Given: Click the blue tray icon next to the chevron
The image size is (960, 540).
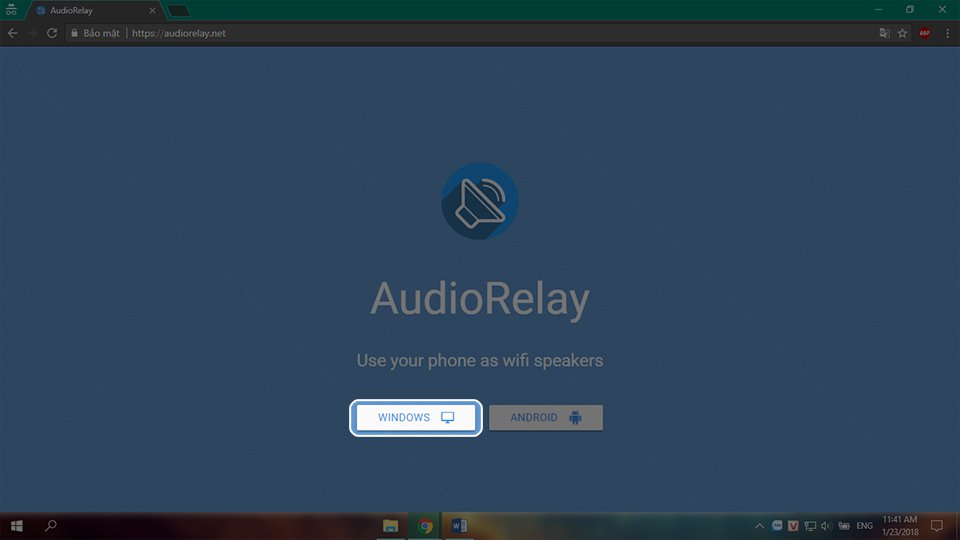Looking at the screenshot, I should click(x=777, y=525).
